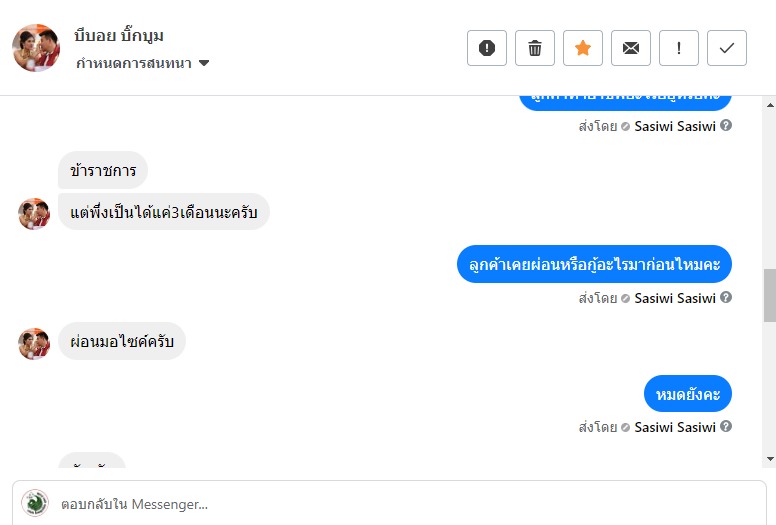Screen dimensions: 776x525
Task: Click the dropdown arrow beside กำหนดการสนทนา
Action: [204, 63]
